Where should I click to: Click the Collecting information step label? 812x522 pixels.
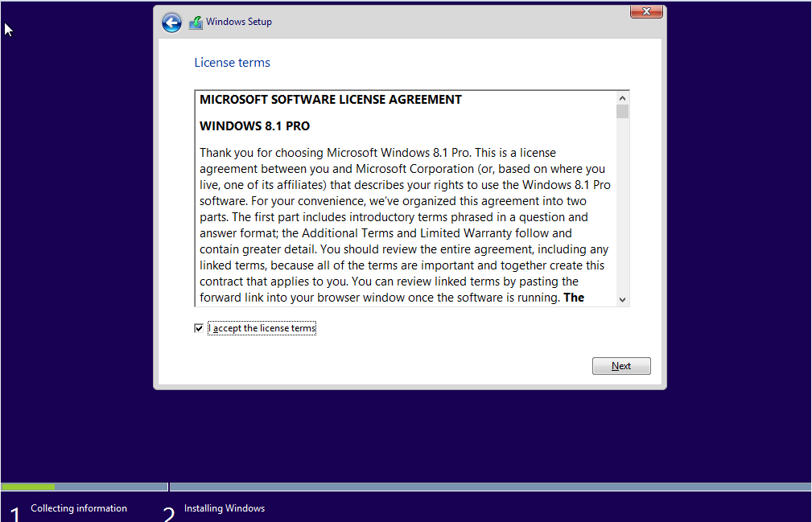79,508
